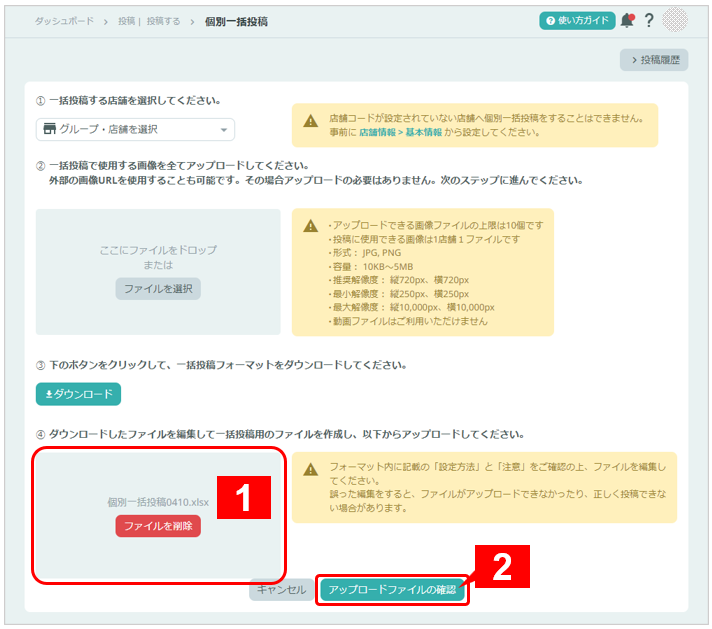Screen dimensions: 712x629
Task: Open the 店舗情報 > 基本情報 link
Action: point(400,132)
